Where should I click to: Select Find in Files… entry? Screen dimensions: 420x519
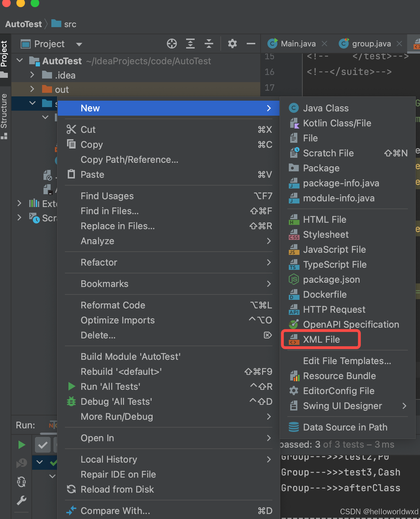(x=169, y=211)
